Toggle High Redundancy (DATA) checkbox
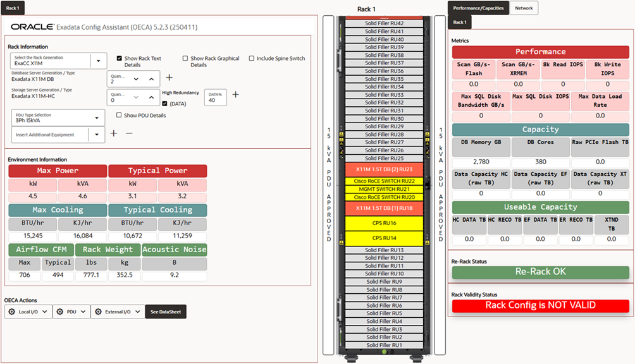Image resolution: width=635 pixels, height=364 pixels. pyautogui.click(x=164, y=104)
